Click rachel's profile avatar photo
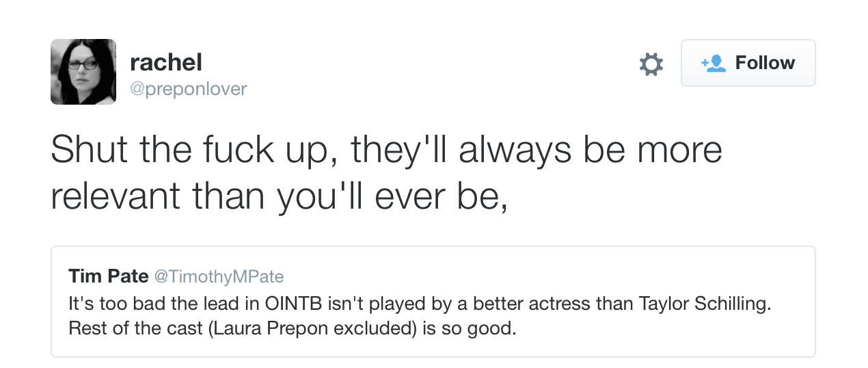Image resolution: width=868 pixels, height=368 pixels. pos(83,72)
